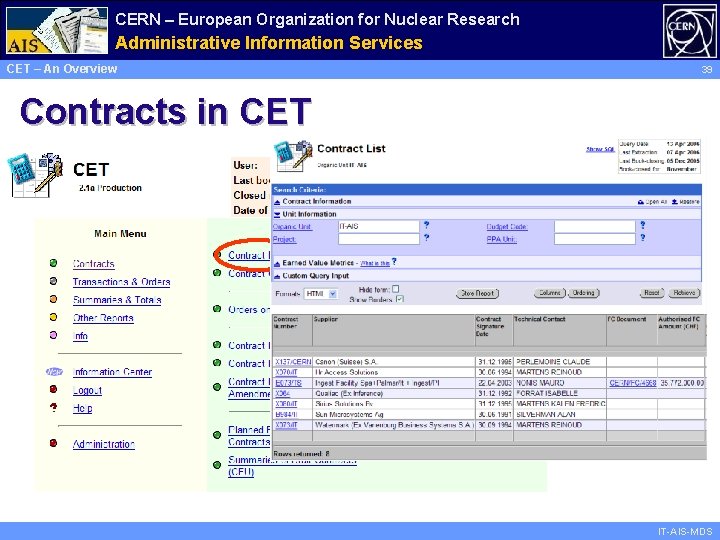Click the New badge beside Information Center
This screenshot has width=720, height=540.
tap(54, 371)
